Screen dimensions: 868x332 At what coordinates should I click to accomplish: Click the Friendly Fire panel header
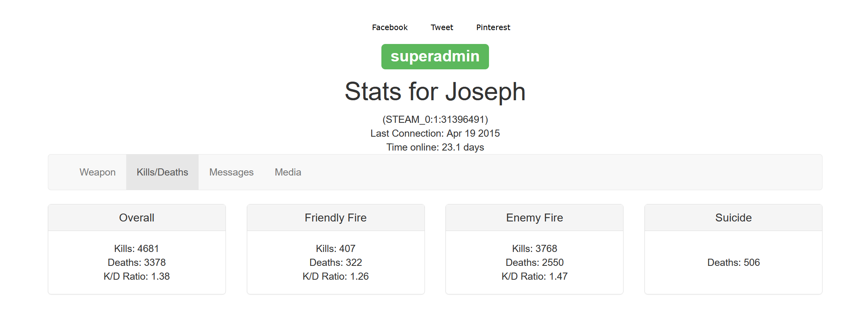pyautogui.click(x=335, y=218)
